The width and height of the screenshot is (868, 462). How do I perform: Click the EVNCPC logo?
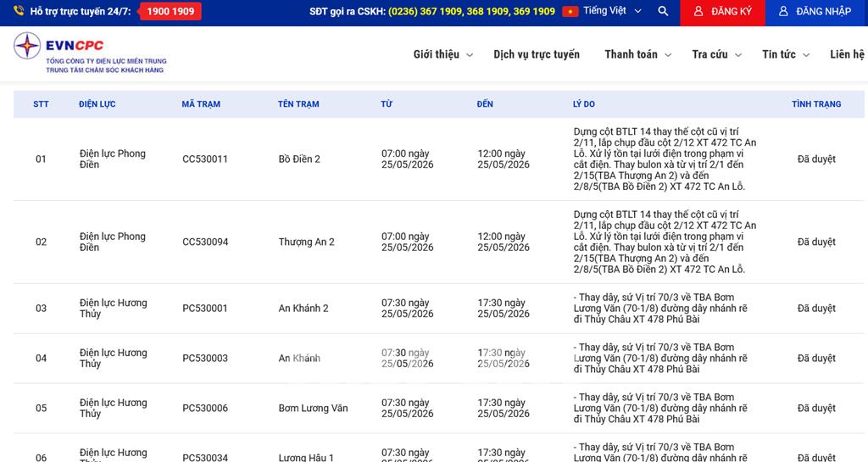[89, 53]
